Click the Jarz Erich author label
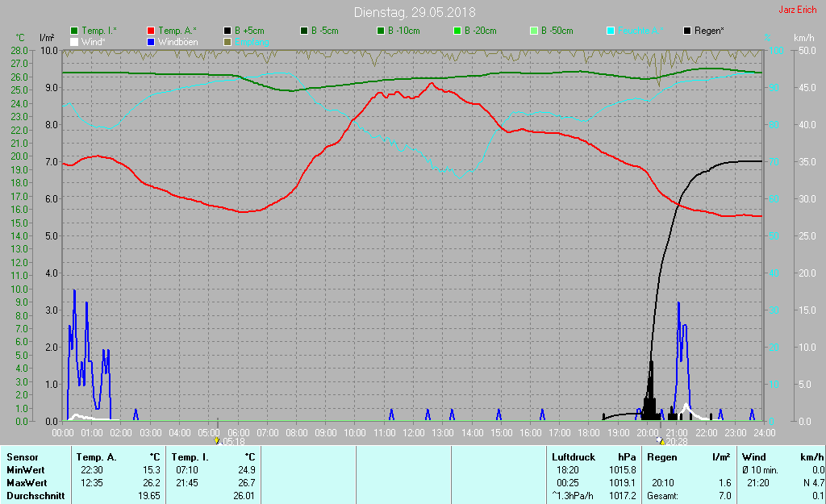The width and height of the screenshot is (826, 504). [797, 10]
